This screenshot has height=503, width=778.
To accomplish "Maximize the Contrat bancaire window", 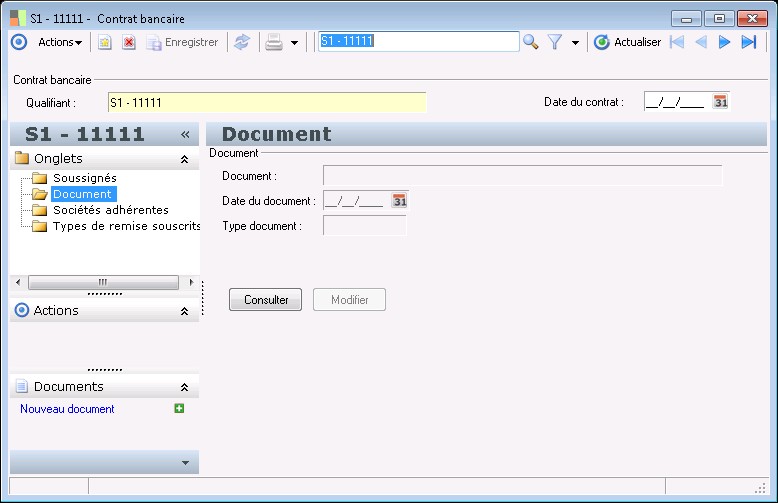I will pyautogui.click(x=719, y=19).
